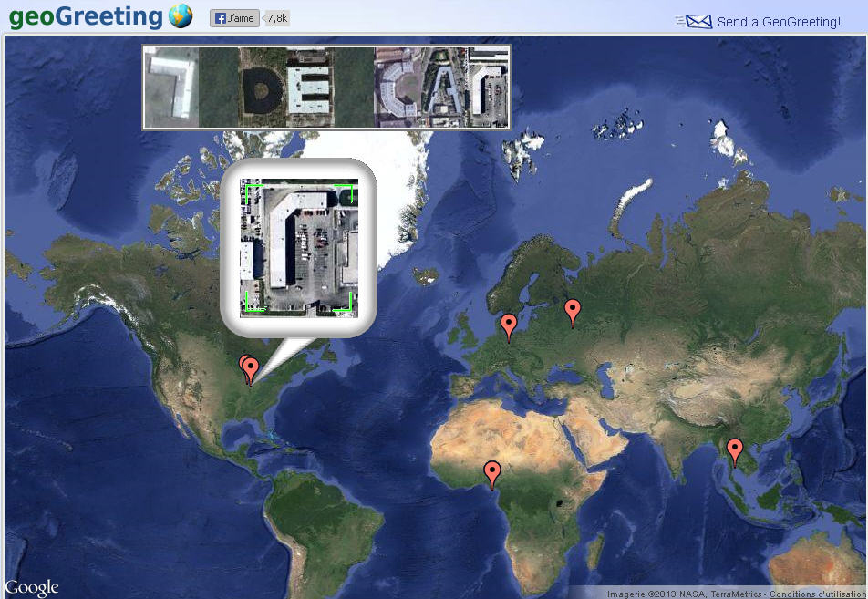This screenshot has width=868, height=599.
Task: Select the first building thumbnail in the strip
Action: tap(172, 88)
